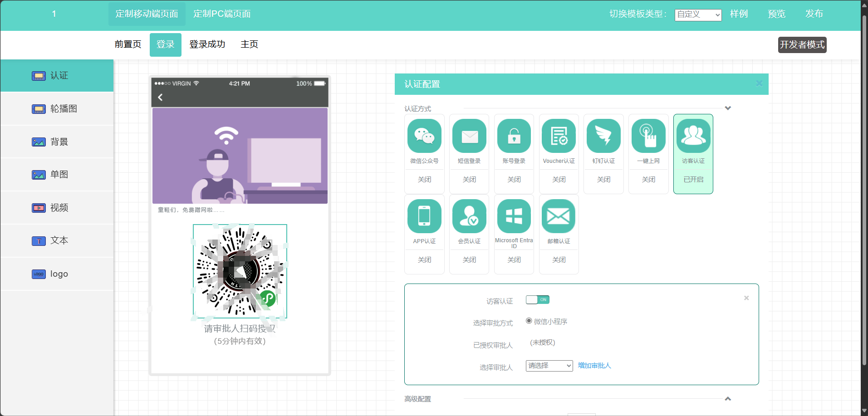Select the visitor auth (访客认证) icon
The image size is (868, 416).
(693, 136)
